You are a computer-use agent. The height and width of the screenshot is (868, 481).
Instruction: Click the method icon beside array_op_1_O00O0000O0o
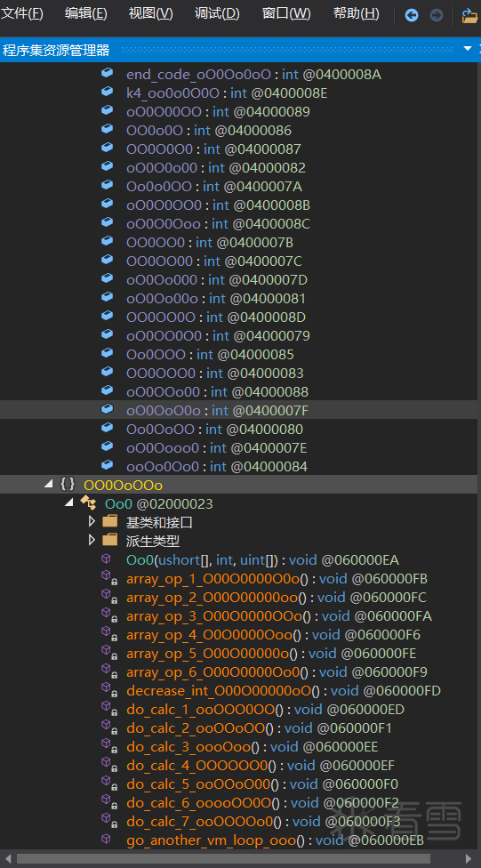(108, 578)
